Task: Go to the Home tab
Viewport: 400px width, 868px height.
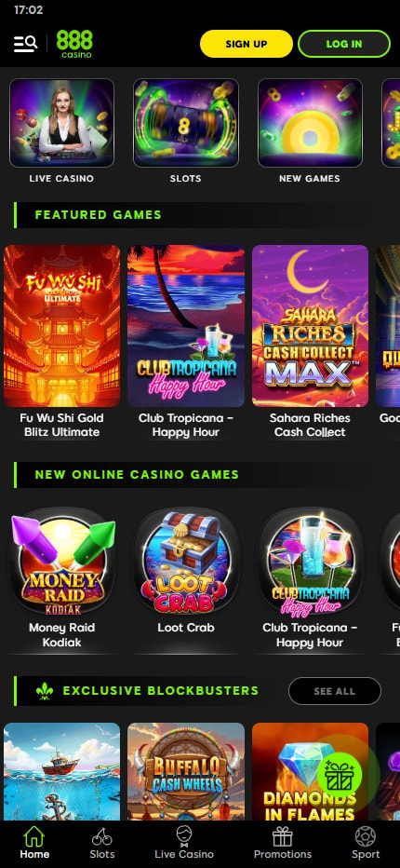Action: [x=34, y=843]
